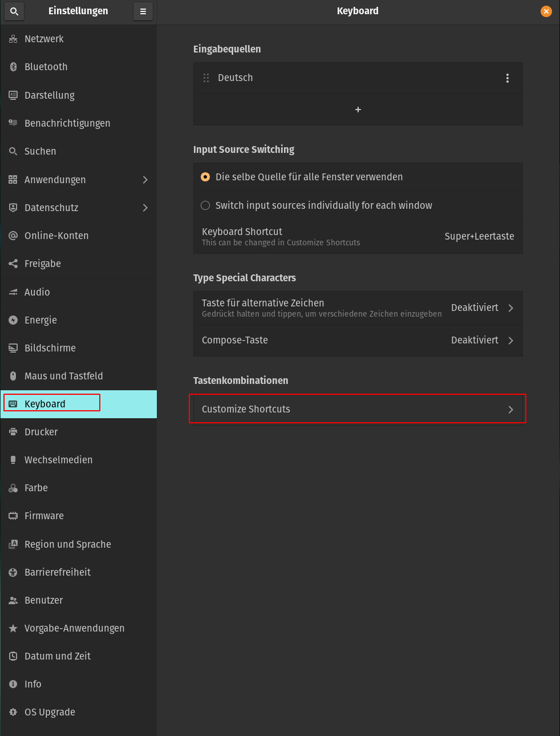Select 'Switch input sources individually' radio button
This screenshot has width=560, height=736.
click(x=205, y=205)
